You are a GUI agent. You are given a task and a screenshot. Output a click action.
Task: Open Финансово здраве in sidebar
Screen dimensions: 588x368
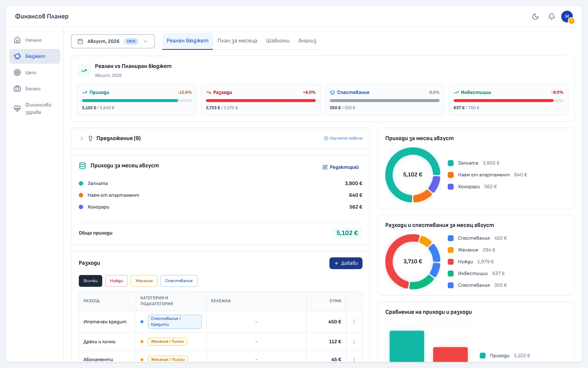[35, 108]
